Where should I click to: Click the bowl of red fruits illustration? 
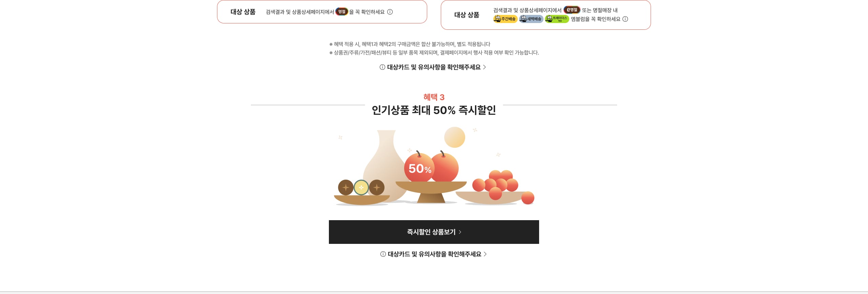click(x=495, y=188)
